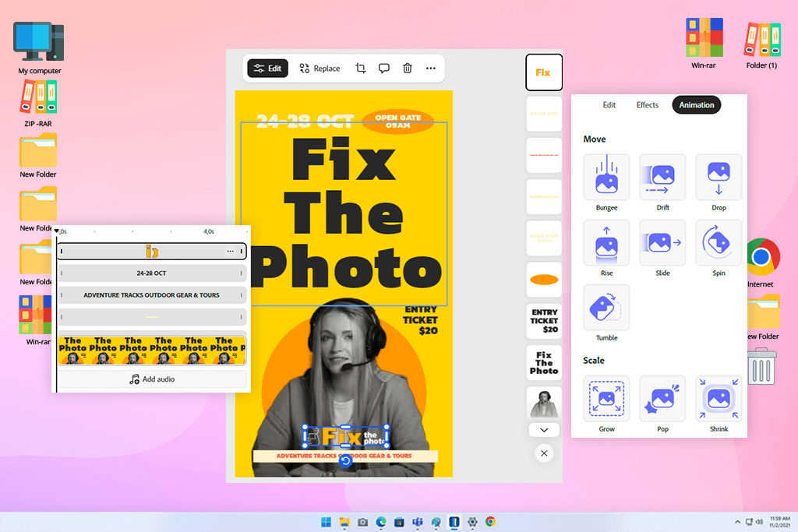Click the volume icon in system tray
The height and width of the screenshot is (532, 798).
tap(759, 522)
